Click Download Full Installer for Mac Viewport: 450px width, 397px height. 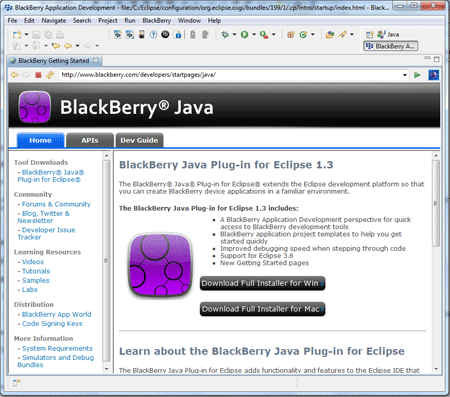point(262,309)
